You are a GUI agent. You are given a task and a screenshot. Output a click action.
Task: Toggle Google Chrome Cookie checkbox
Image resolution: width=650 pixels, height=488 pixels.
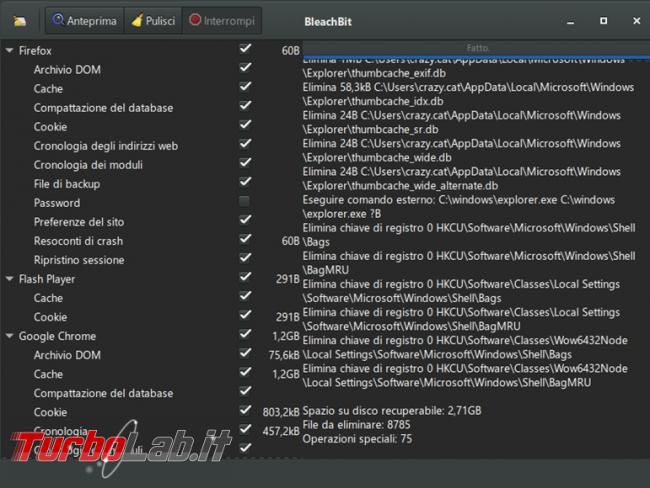click(245, 410)
